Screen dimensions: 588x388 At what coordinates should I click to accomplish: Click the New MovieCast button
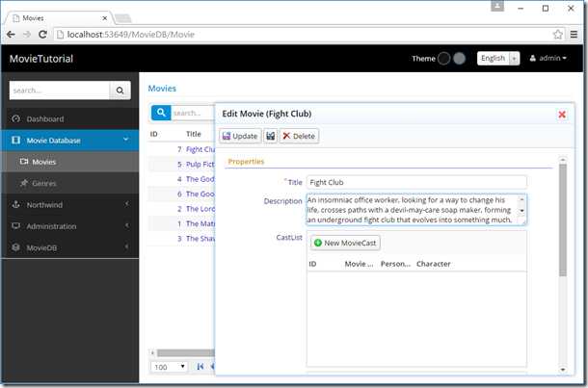(x=345, y=243)
